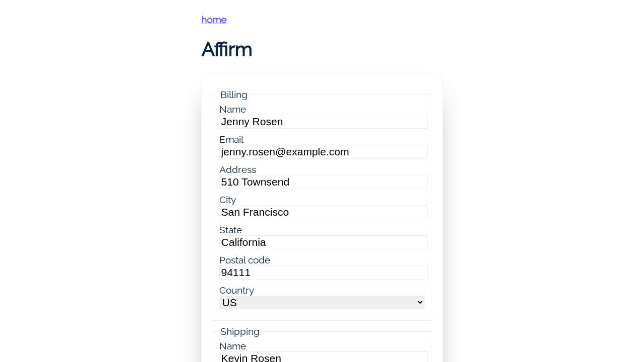Click the City label text
Screen dimensions: 644x362
pos(227,200)
